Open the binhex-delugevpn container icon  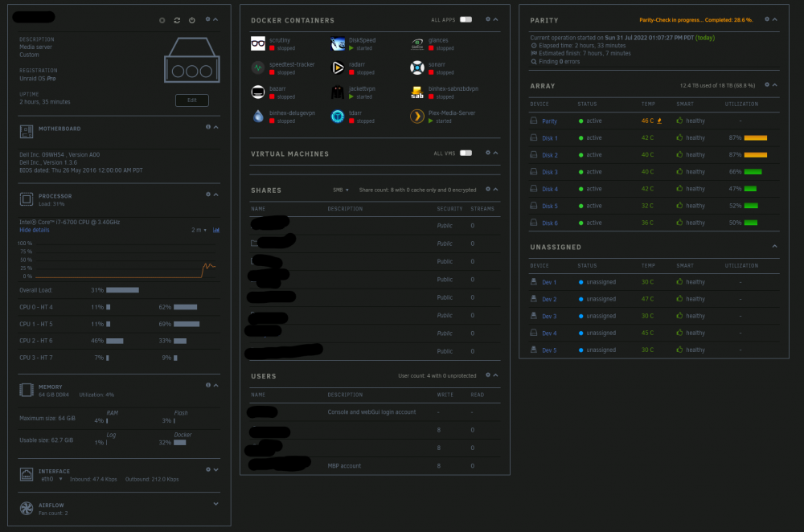[258, 117]
